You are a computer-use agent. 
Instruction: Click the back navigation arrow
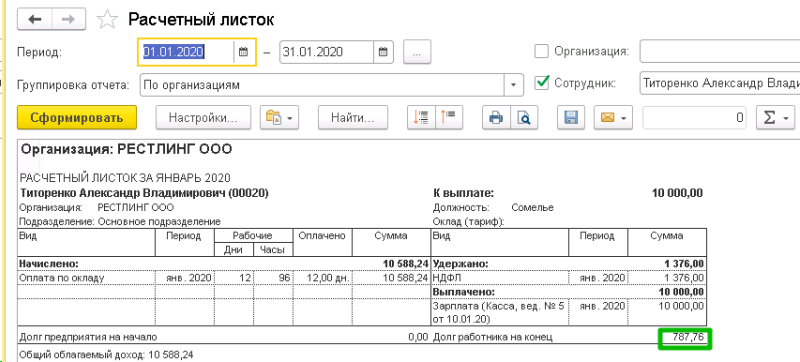click(x=35, y=19)
